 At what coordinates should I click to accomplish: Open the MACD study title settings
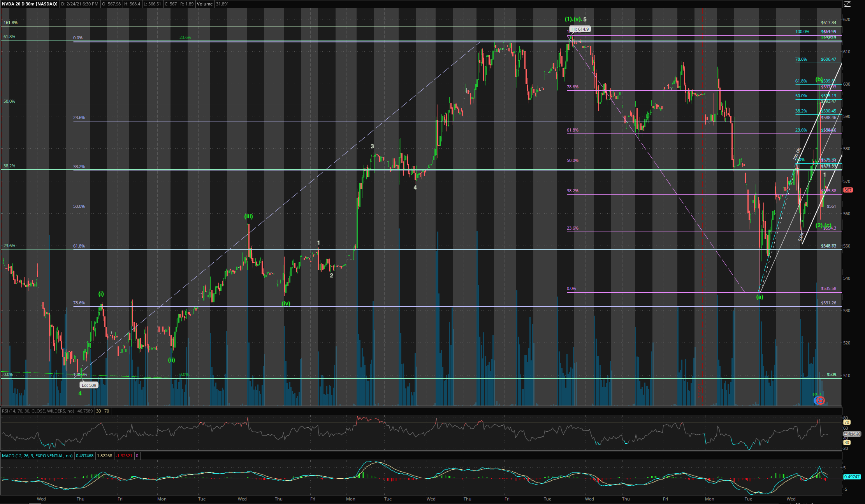point(37,456)
